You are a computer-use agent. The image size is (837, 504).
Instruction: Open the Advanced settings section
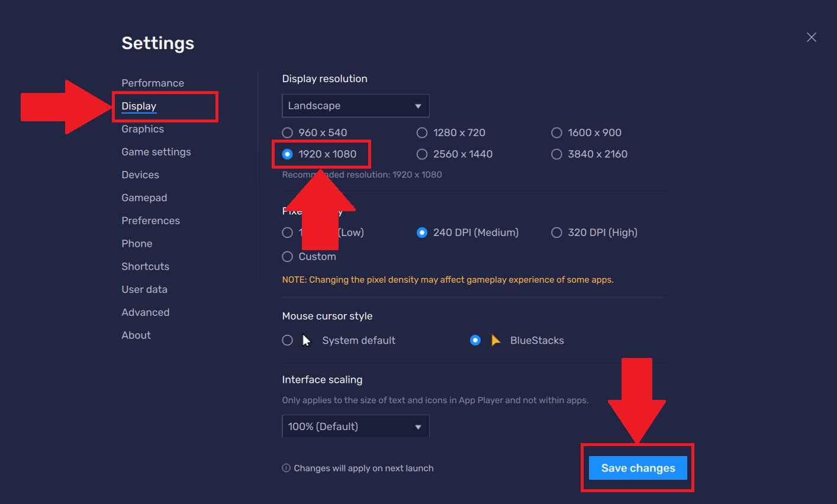click(x=146, y=312)
